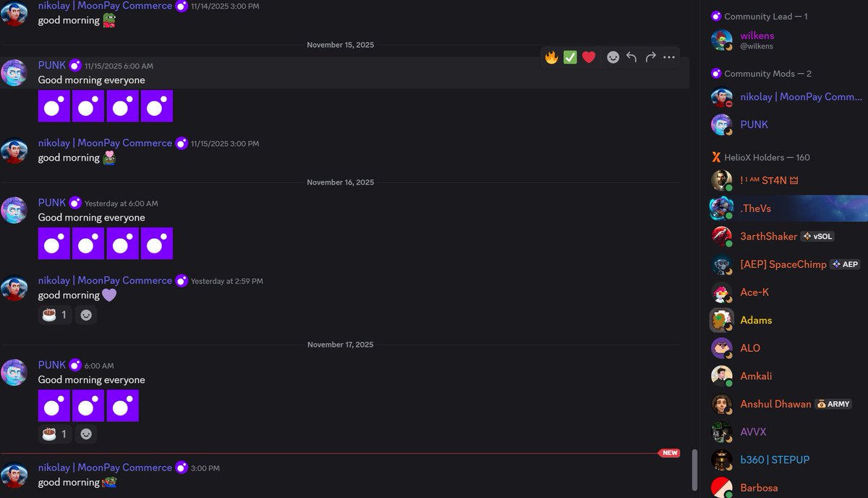This screenshot has height=498, width=868.
Task: Click the Community Mods — 2 role header
Action: pyautogui.click(x=761, y=73)
